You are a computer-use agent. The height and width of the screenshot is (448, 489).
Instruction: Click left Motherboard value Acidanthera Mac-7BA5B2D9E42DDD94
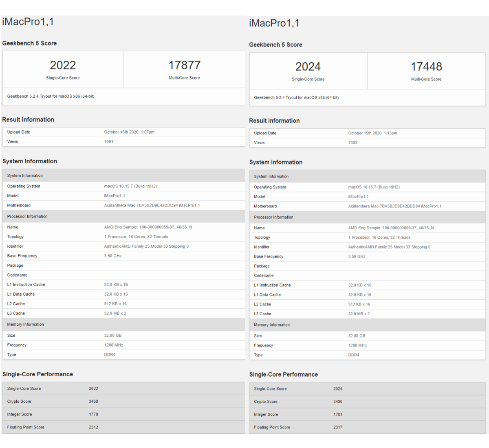point(152,205)
